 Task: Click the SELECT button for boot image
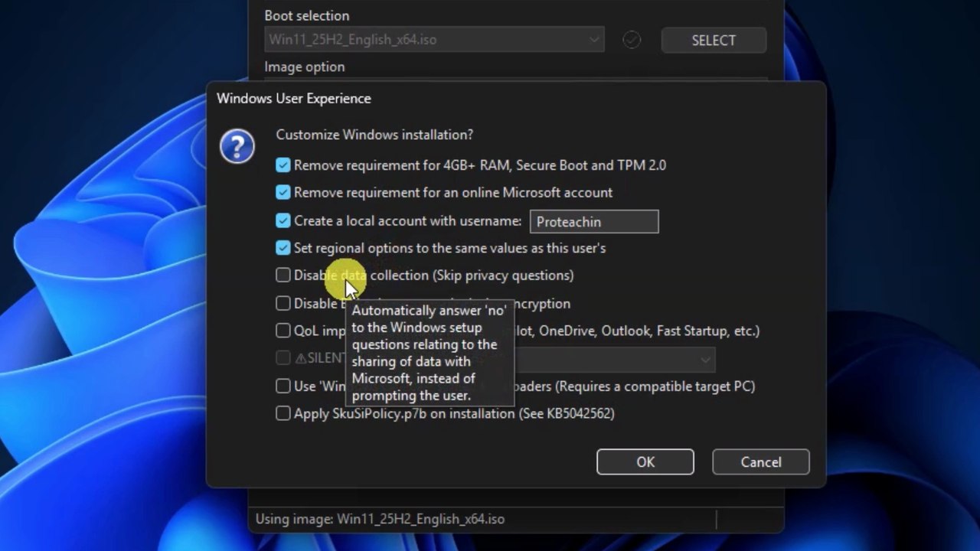[714, 40]
